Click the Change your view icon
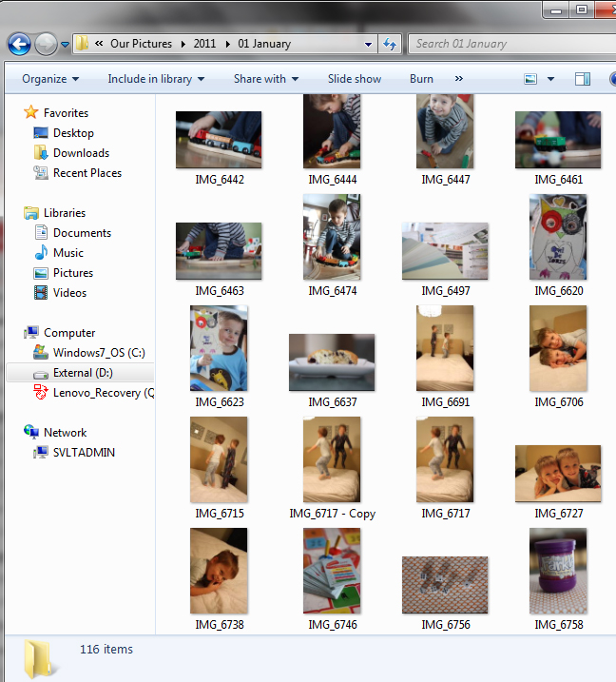The height and width of the screenshot is (682, 616). [x=530, y=79]
